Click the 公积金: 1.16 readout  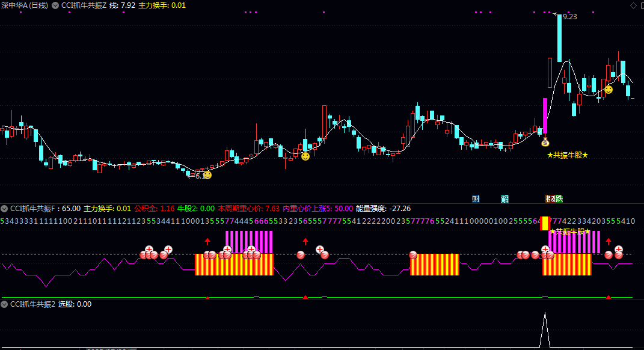155,209
